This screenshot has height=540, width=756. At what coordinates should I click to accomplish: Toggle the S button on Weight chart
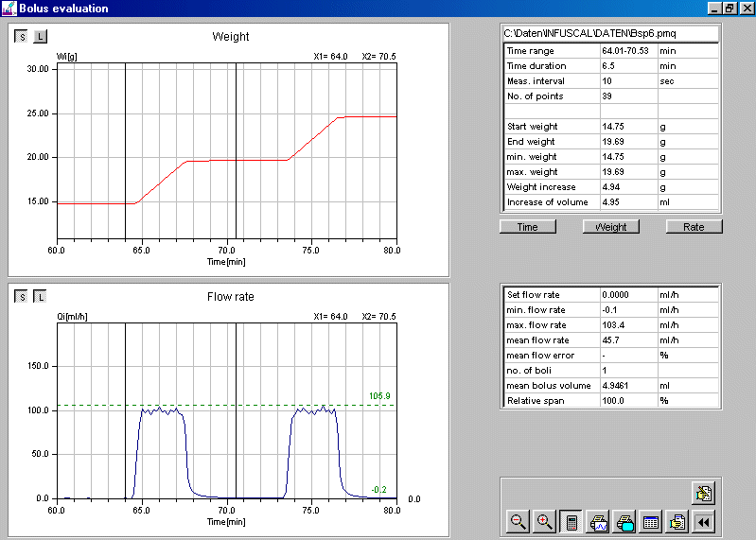(x=21, y=37)
